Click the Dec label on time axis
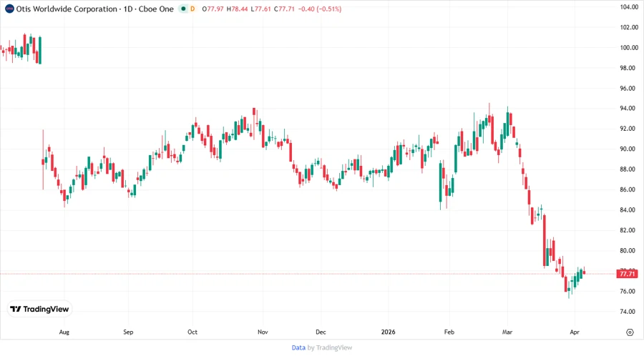Image resolution: width=644 pixels, height=356 pixels. click(321, 332)
